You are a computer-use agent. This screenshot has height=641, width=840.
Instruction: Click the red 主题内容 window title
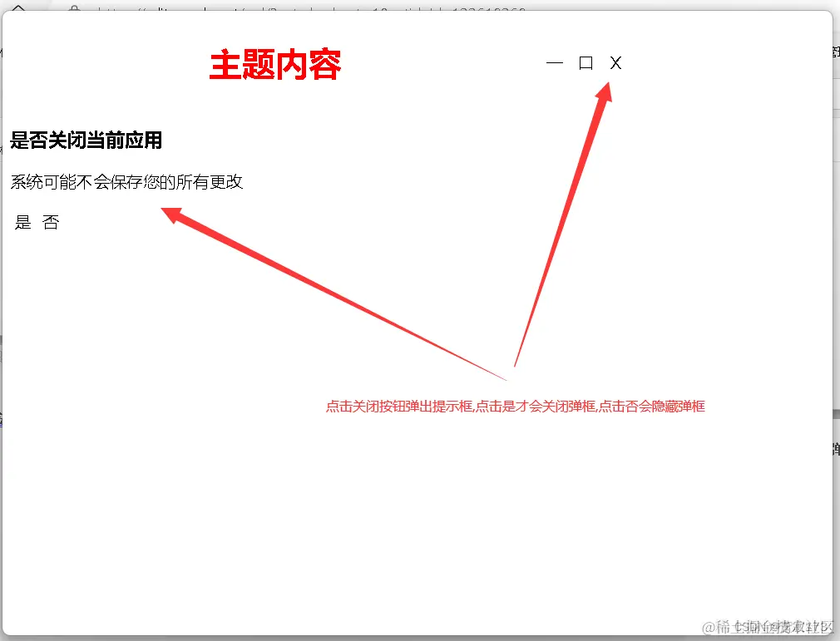click(x=274, y=64)
